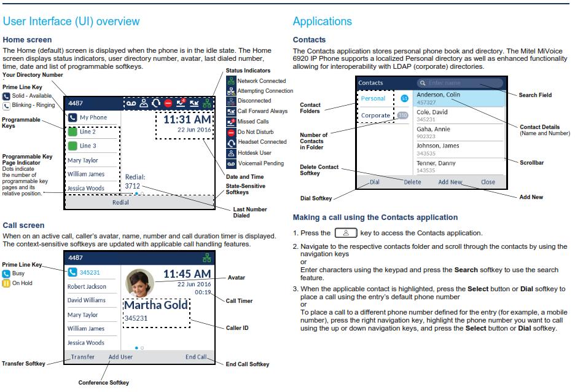Click the Transfer softkey on call screen

82,357
